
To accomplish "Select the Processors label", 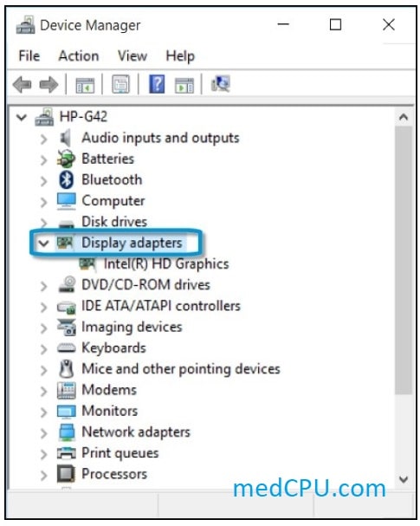I will pyautogui.click(x=114, y=474).
